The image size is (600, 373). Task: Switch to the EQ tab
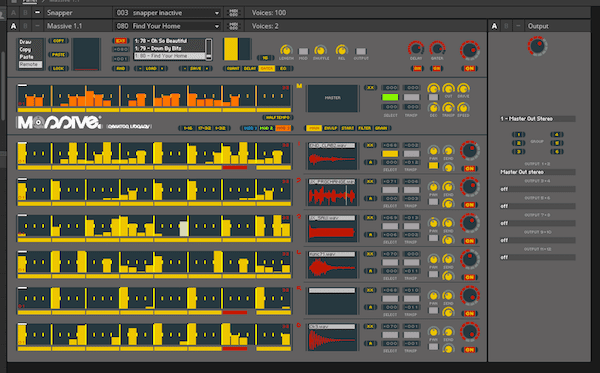coord(283,68)
